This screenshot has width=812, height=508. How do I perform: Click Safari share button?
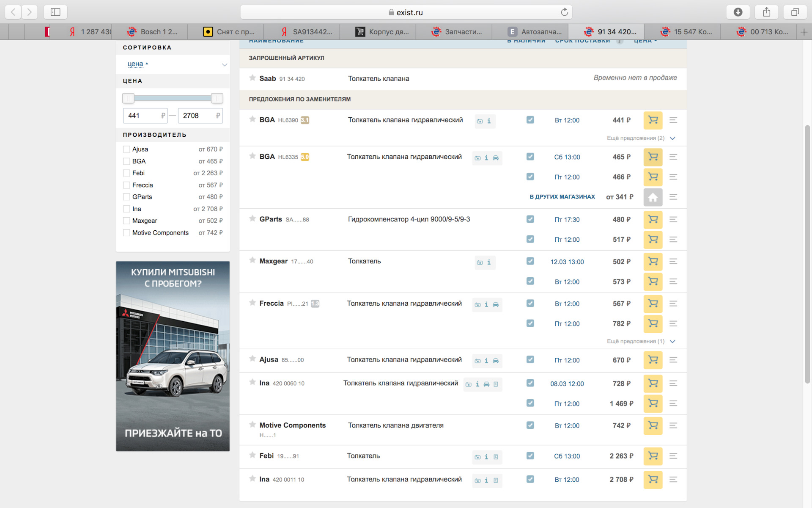point(766,12)
